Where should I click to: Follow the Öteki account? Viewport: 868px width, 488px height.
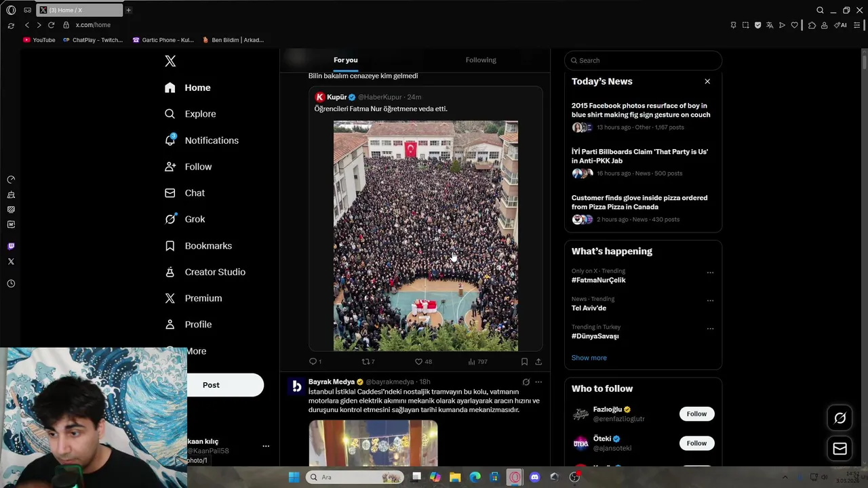(696, 443)
